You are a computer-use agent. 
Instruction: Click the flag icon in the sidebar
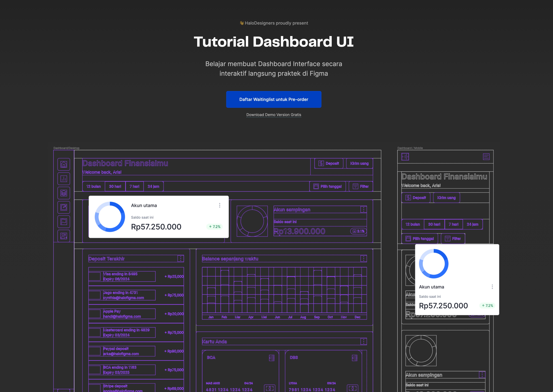64,222
